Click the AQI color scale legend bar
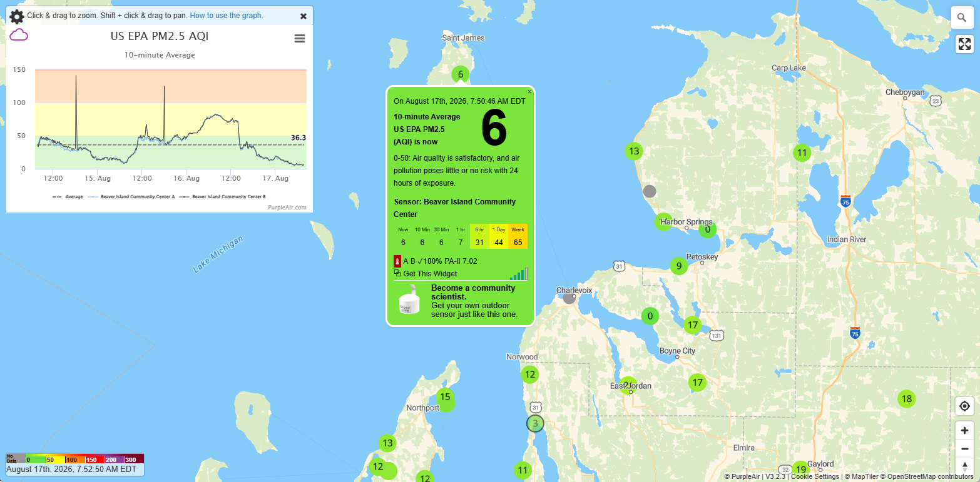The image size is (980, 482). click(x=75, y=458)
